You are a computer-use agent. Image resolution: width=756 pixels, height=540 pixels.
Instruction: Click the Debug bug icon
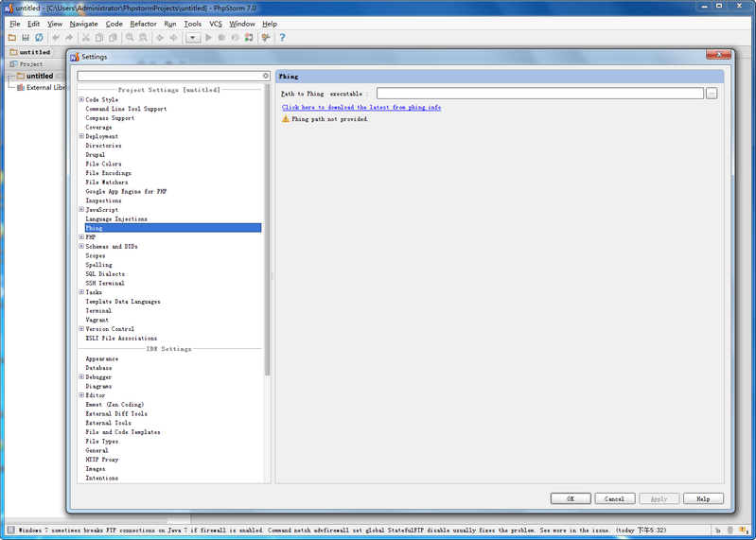point(221,38)
